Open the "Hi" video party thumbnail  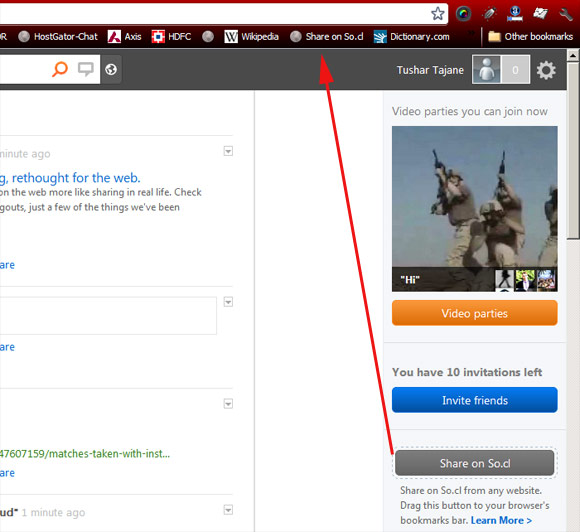pos(475,209)
